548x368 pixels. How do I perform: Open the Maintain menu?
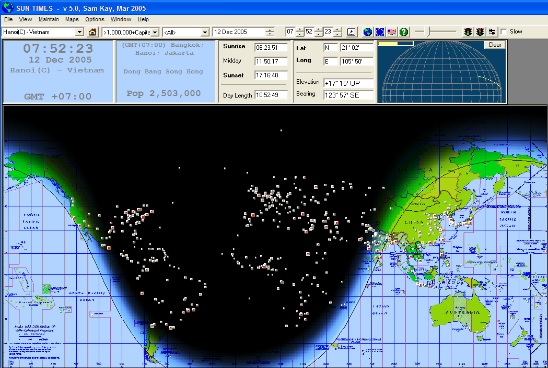point(49,19)
